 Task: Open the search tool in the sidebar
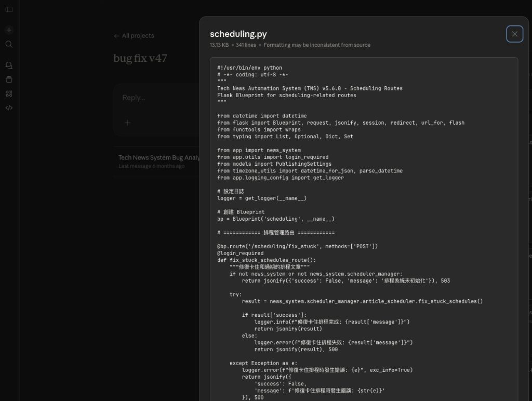(8, 44)
